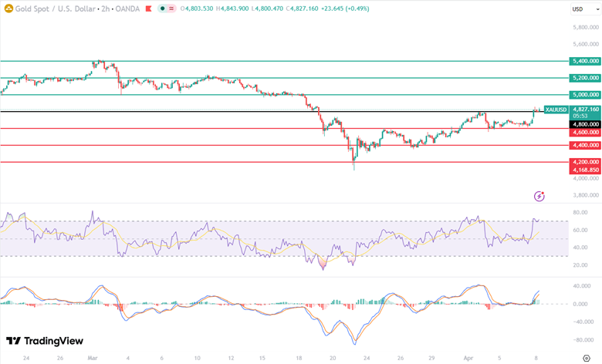The width and height of the screenshot is (602, 364).
Task: Toggle the market status indicator pill
Action: pyautogui.click(x=166, y=8)
